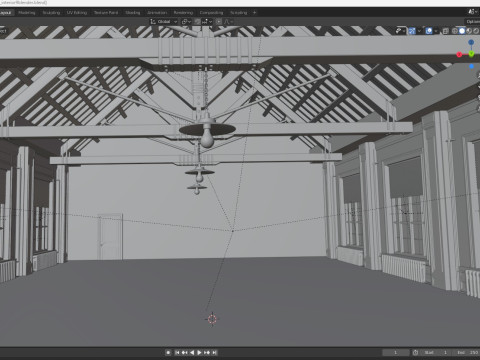This screenshot has height=360, width=480.
Task: Click the 3D cursor on the floor
Action: (212, 319)
